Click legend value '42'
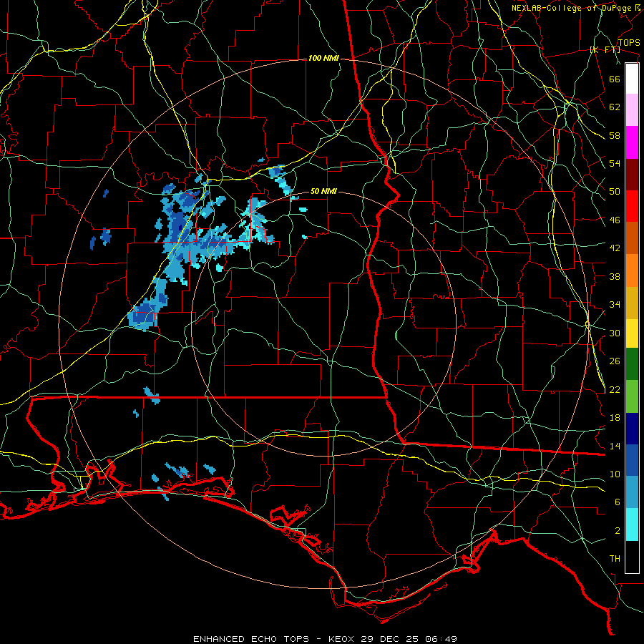Image resolution: width=644 pixels, height=644 pixels. coord(615,248)
